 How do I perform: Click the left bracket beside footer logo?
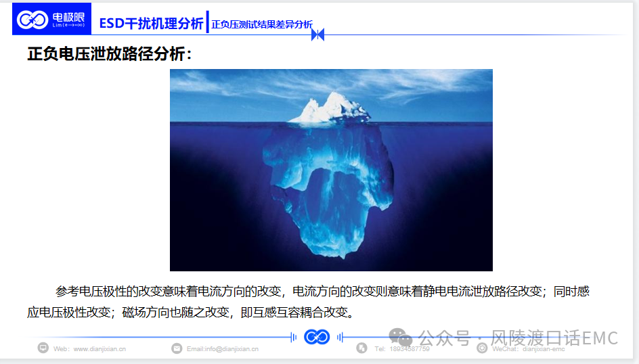click(x=293, y=337)
